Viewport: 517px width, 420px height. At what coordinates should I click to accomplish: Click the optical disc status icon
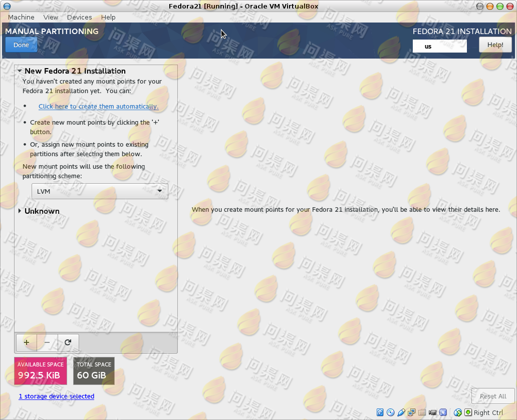390,412
